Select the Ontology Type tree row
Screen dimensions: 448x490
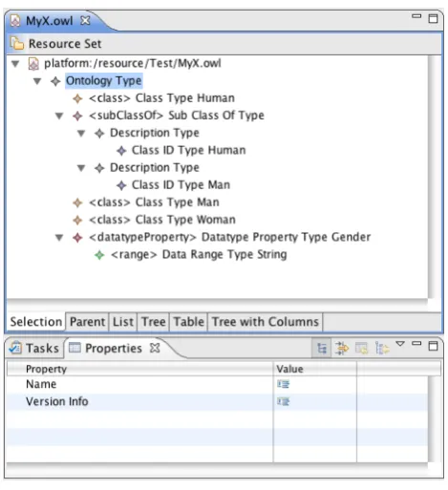pos(104,81)
